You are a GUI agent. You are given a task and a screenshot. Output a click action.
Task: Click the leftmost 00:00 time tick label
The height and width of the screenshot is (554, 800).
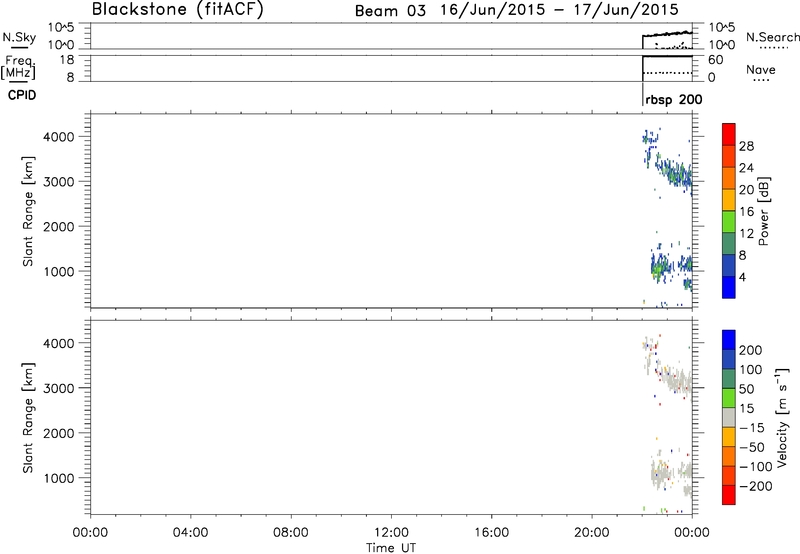point(90,533)
